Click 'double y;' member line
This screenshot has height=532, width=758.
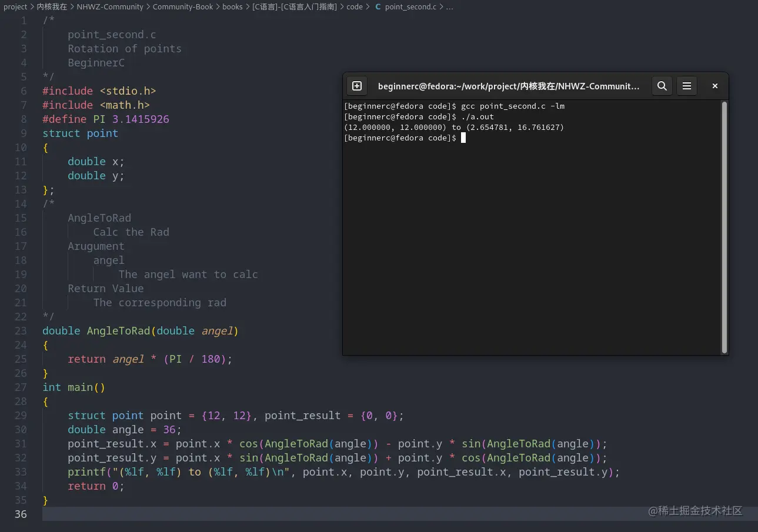pos(96,176)
